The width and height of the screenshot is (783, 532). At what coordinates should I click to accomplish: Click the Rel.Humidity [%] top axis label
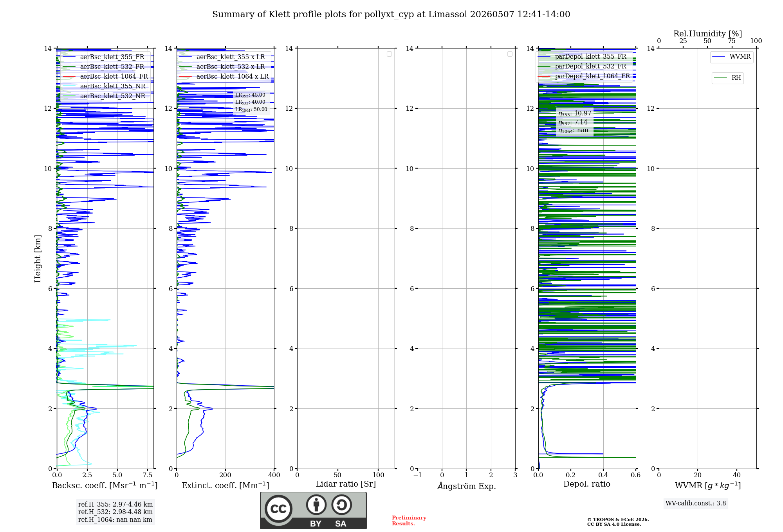pyautogui.click(x=707, y=34)
